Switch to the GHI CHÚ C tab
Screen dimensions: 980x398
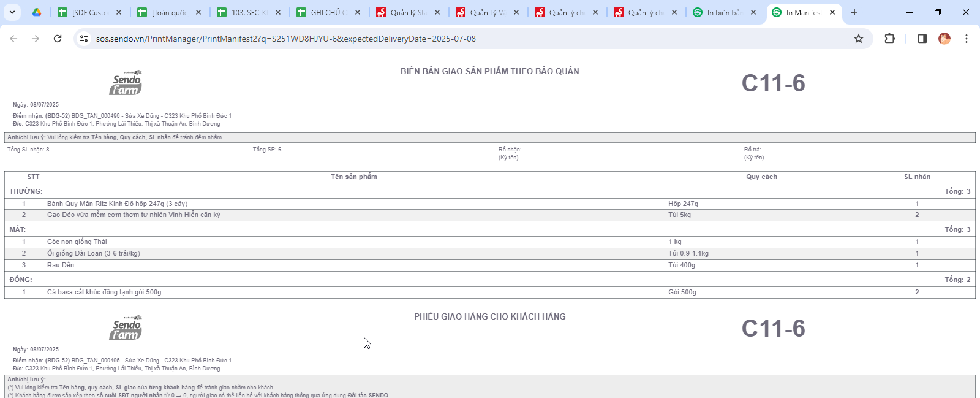(x=328, y=12)
